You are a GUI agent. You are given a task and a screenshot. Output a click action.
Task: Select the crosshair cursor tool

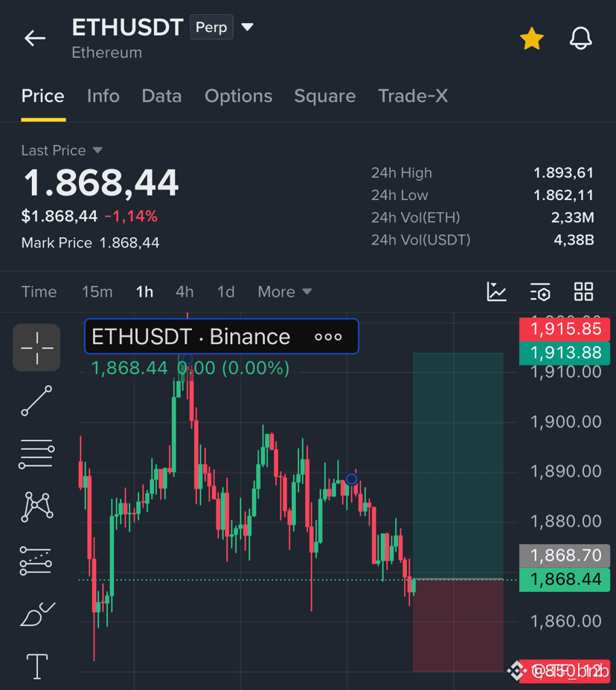point(36,348)
